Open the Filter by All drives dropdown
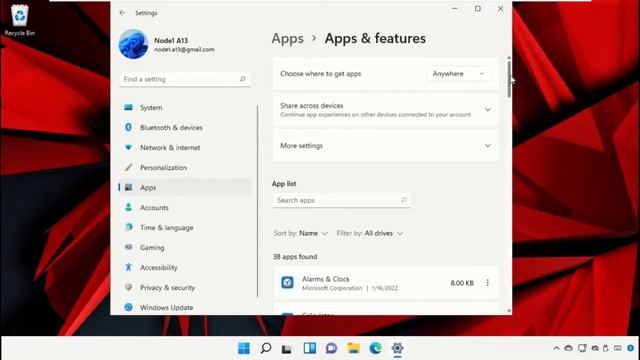This screenshot has height=360, width=640. pyautogui.click(x=370, y=233)
